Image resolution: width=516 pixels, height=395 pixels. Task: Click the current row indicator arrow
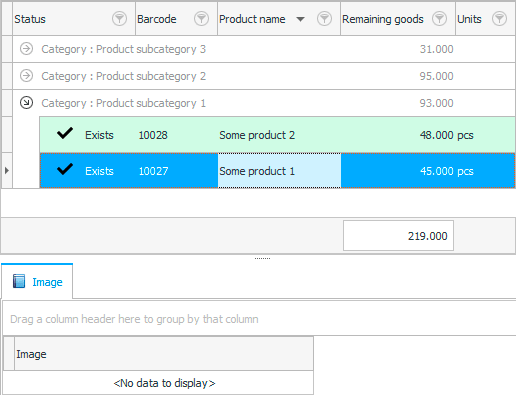(7, 171)
